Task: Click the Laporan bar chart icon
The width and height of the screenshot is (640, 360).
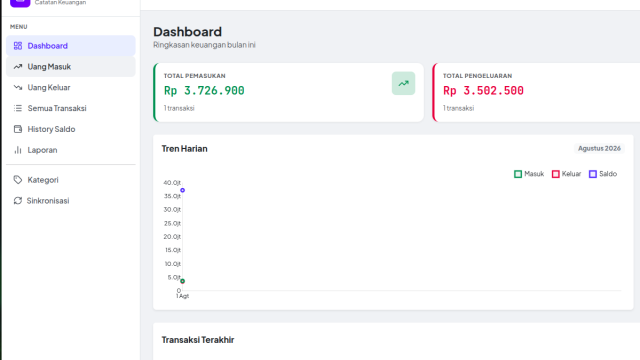Action: coord(18,150)
